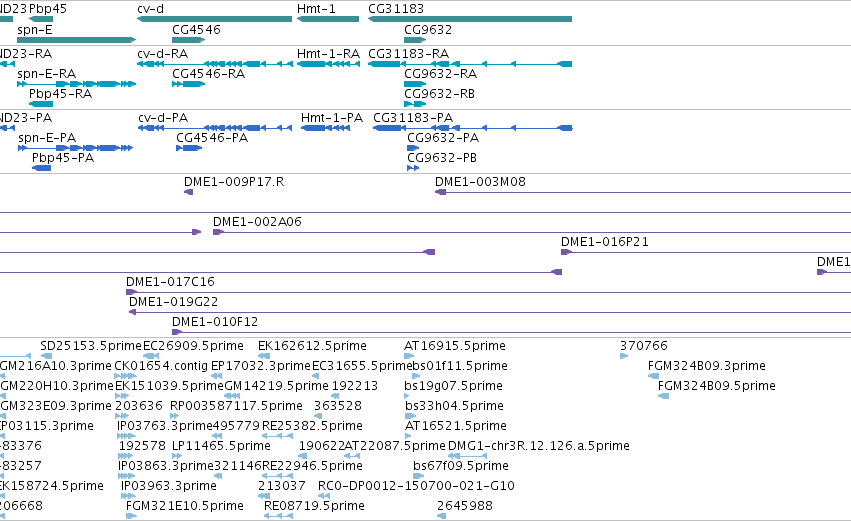The image size is (851, 521).
Task: Select the DME1-010F12 BAC label
Action: pyautogui.click(x=215, y=322)
